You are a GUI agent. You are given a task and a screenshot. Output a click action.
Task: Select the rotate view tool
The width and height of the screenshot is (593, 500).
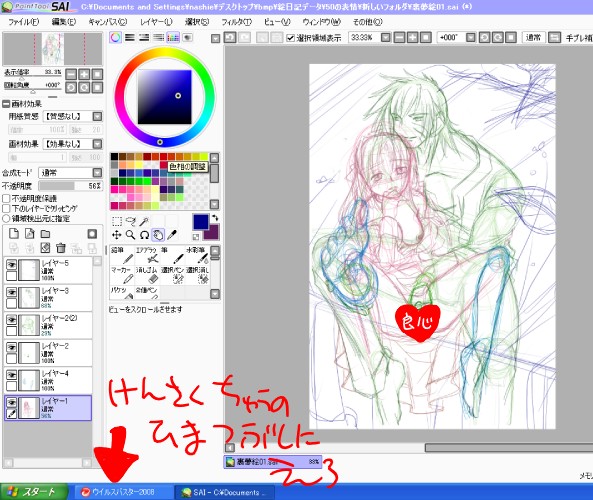(x=144, y=235)
